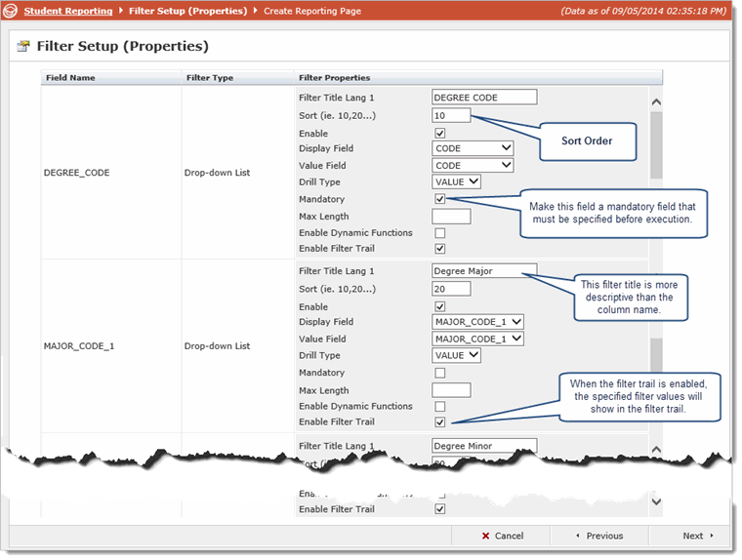Click Drop-down List type for MAJOR_CODE_1
Viewport: 742px width, 560px height.
tap(217, 346)
